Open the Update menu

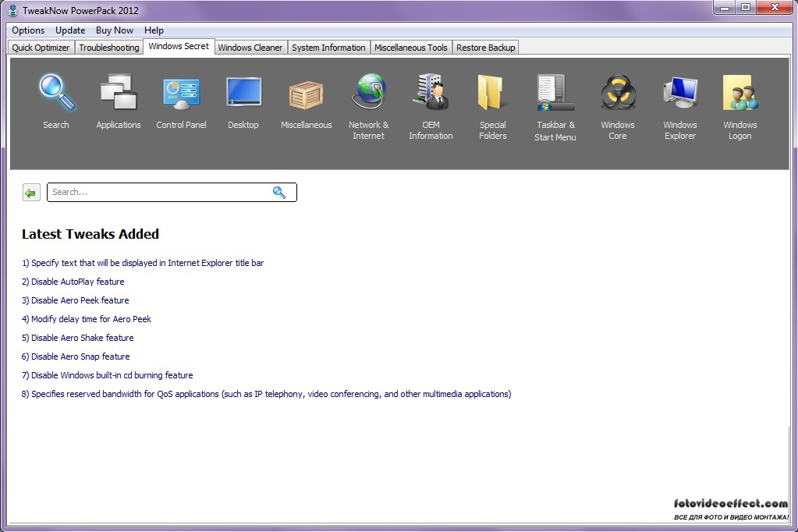pos(70,30)
